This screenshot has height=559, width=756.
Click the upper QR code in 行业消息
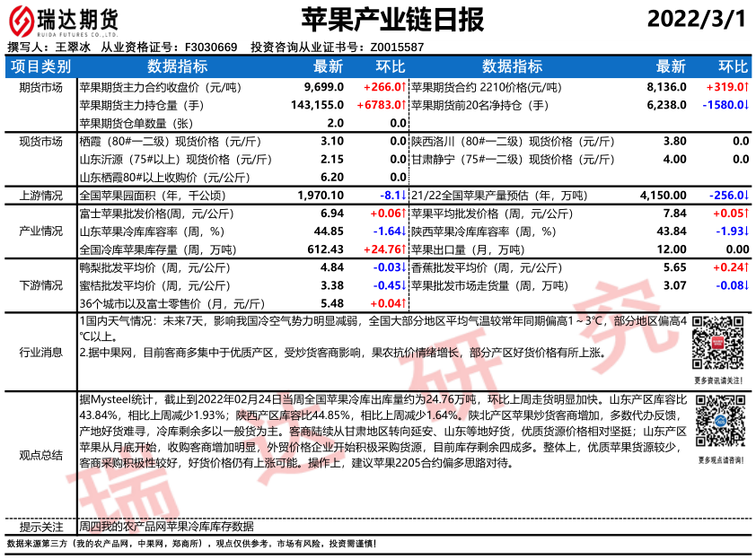click(x=720, y=344)
